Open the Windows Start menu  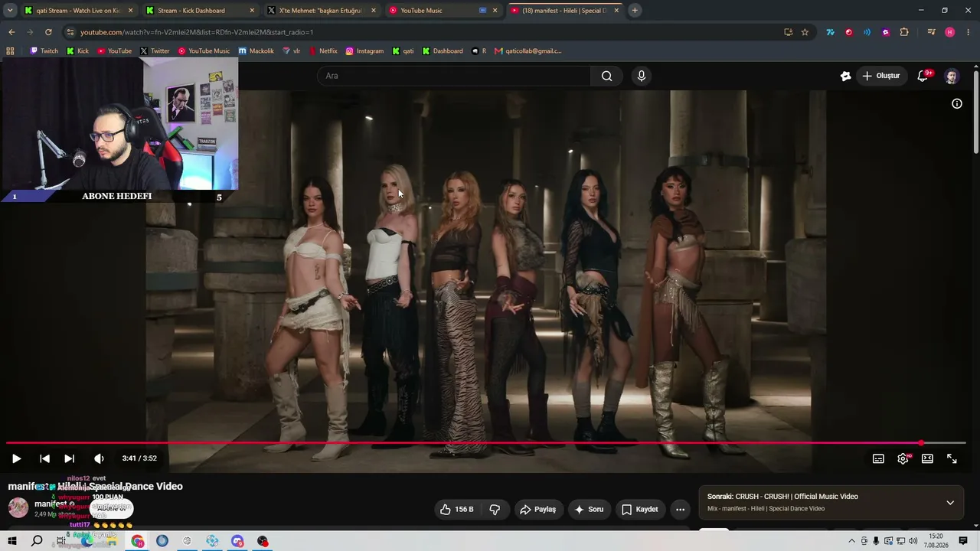(12, 541)
